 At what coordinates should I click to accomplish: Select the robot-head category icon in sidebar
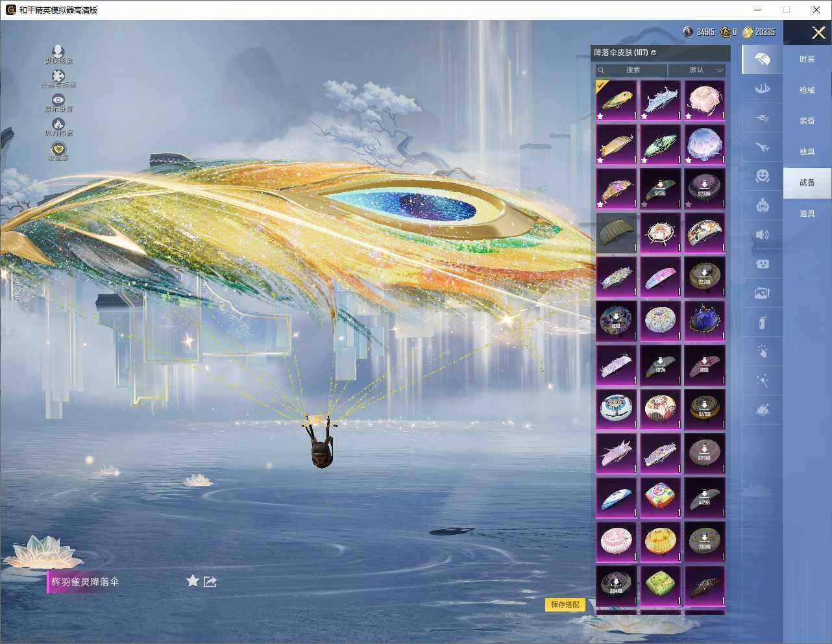point(763,205)
